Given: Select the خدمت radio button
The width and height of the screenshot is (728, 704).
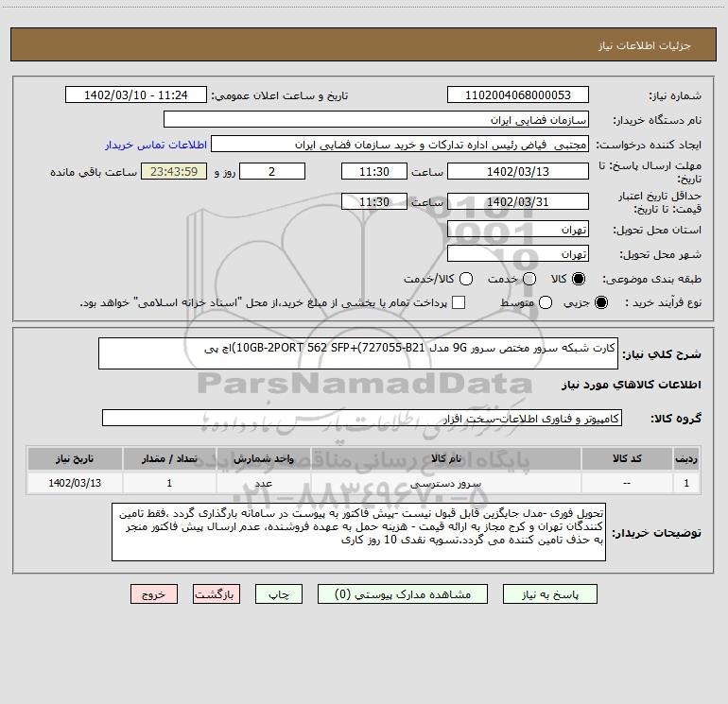Looking at the screenshot, I should tap(529, 279).
